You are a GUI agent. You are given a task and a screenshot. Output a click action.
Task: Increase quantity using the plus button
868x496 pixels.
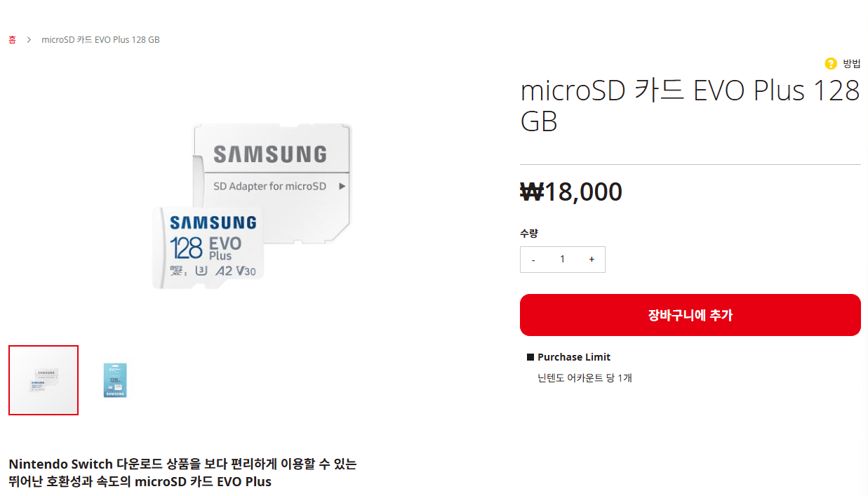click(592, 259)
